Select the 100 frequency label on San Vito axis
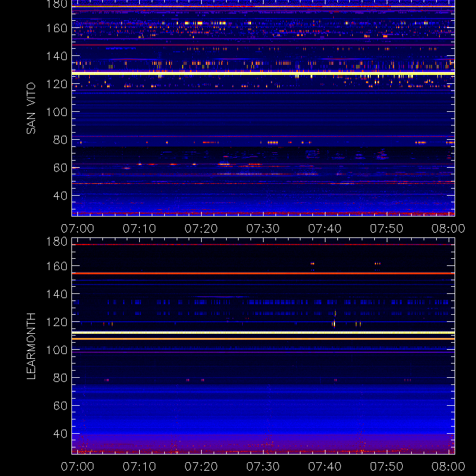 [57, 112]
